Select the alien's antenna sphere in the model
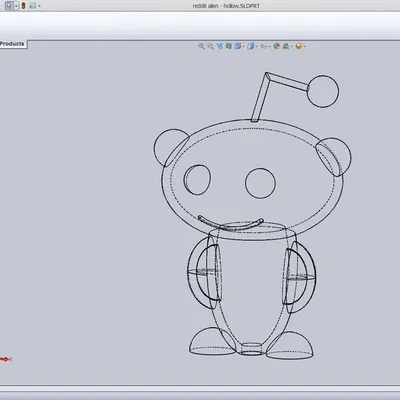Screen dimensions: 400x400 [323, 91]
